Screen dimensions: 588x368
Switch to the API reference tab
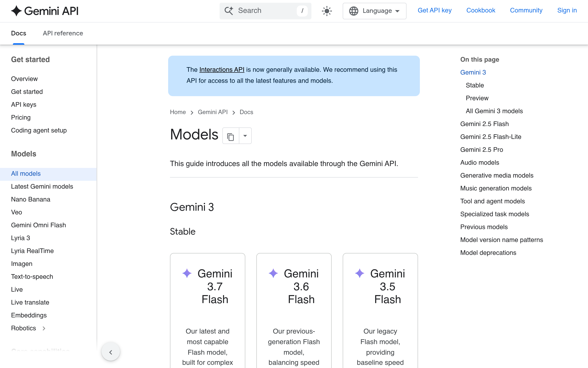coord(63,33)
